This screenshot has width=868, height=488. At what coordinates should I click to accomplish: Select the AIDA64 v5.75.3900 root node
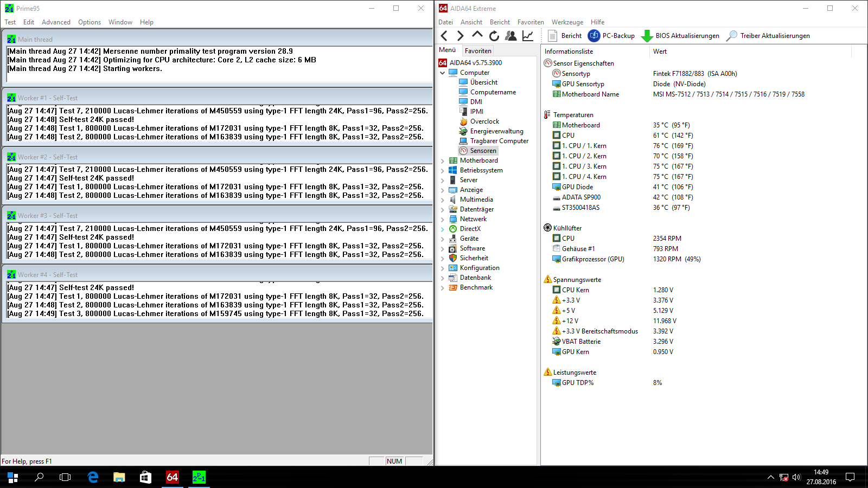pyautogui.click(x=476, y=63)
